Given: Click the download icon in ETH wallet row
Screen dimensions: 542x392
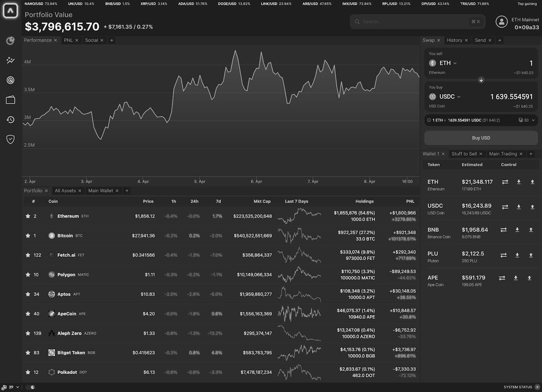Looking at the screenshot, I should pyautogui.click(x=519, y=182).
